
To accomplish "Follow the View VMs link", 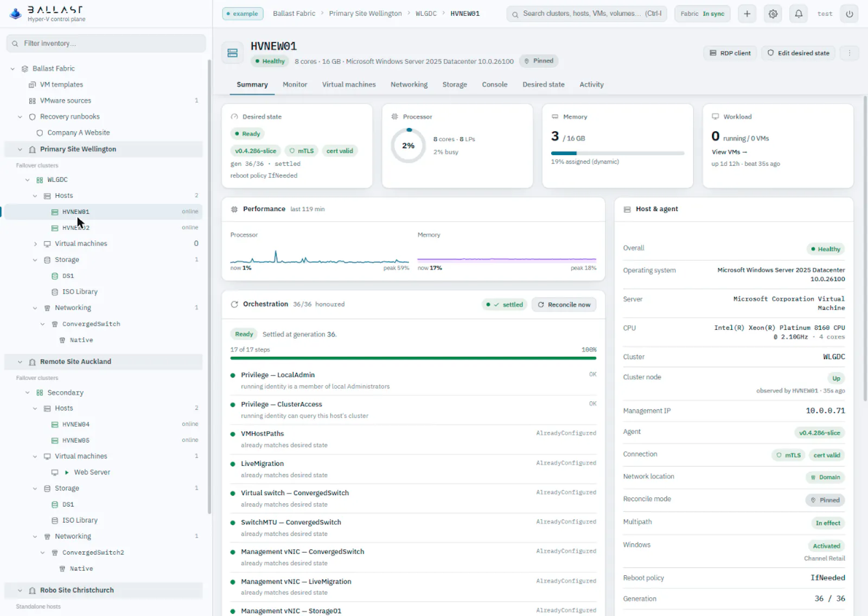I will (x=729, y=152).
